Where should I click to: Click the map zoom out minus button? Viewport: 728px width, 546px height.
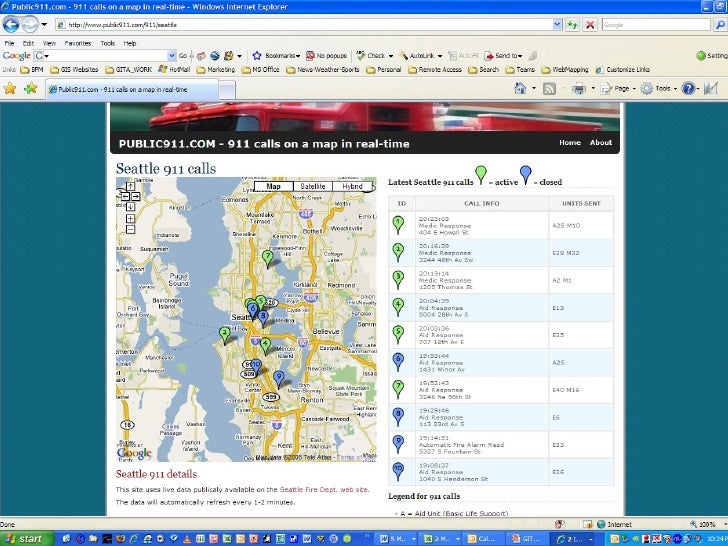click(130, 229)
